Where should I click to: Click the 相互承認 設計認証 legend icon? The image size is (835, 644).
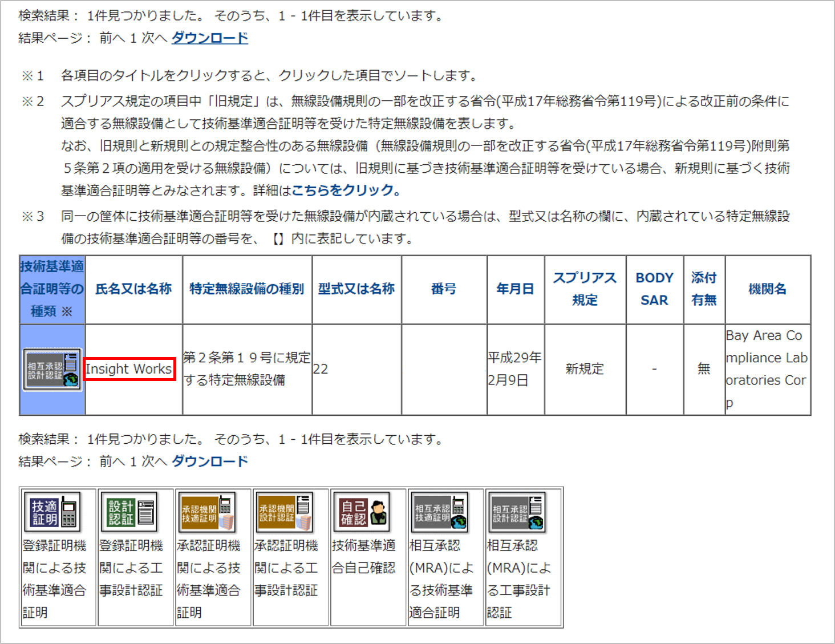click(517, 512)
